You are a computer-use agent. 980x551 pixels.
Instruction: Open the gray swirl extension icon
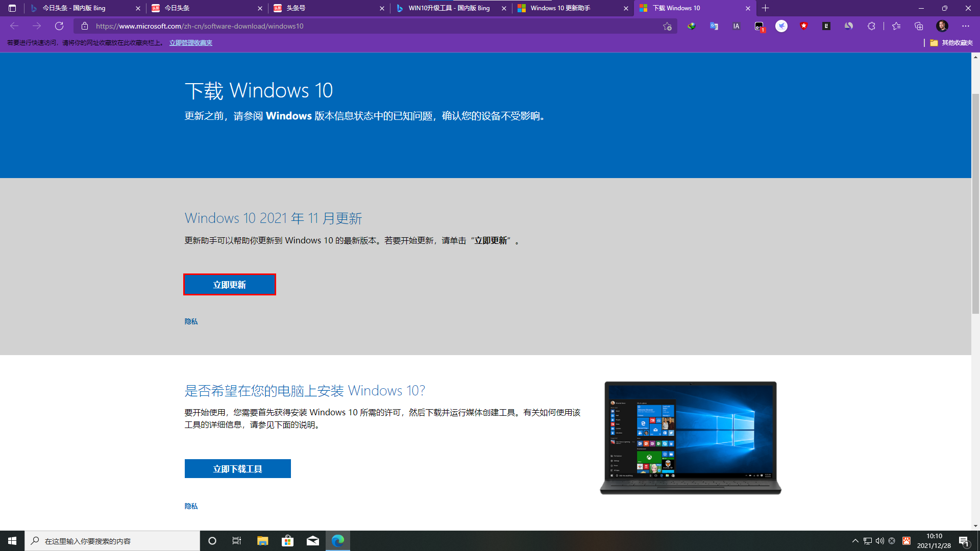tap(849, 26)
